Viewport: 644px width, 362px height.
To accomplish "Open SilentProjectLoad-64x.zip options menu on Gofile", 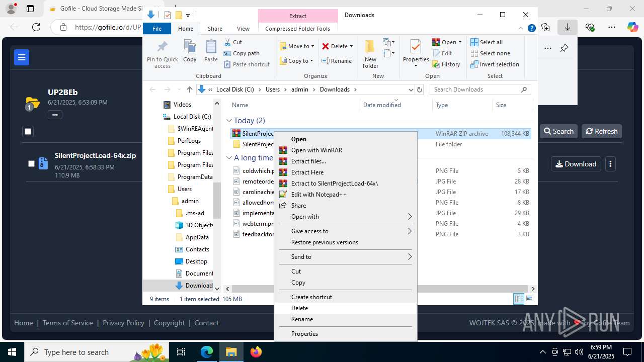I will tap(610, 164).
